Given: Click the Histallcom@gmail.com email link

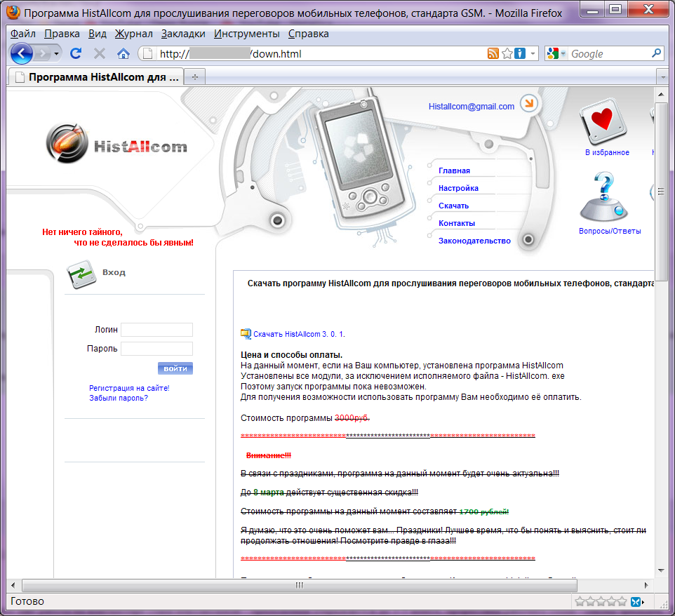Looking at the screenshot, I should (x=472, y=107).
